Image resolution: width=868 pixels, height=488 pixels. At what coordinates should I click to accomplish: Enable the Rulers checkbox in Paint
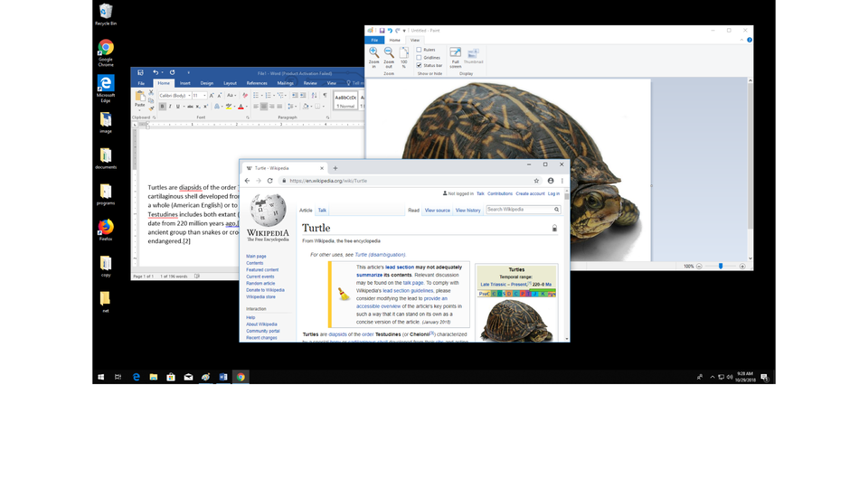[419, 50]
